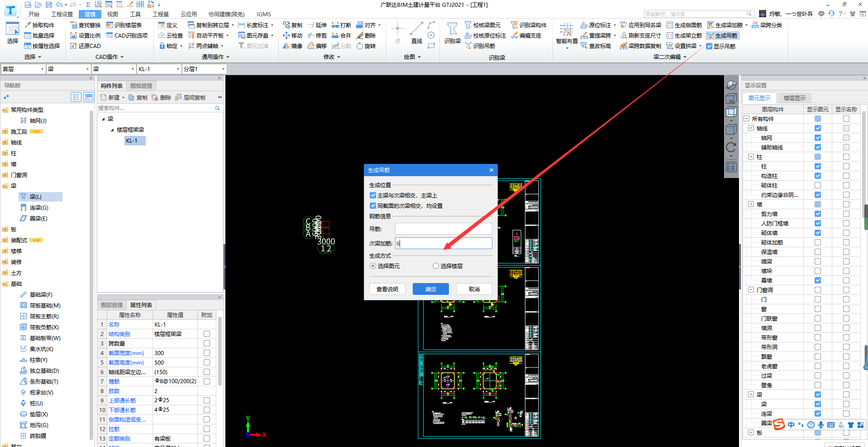Open 识别楼层表 tool

(124, 25)
